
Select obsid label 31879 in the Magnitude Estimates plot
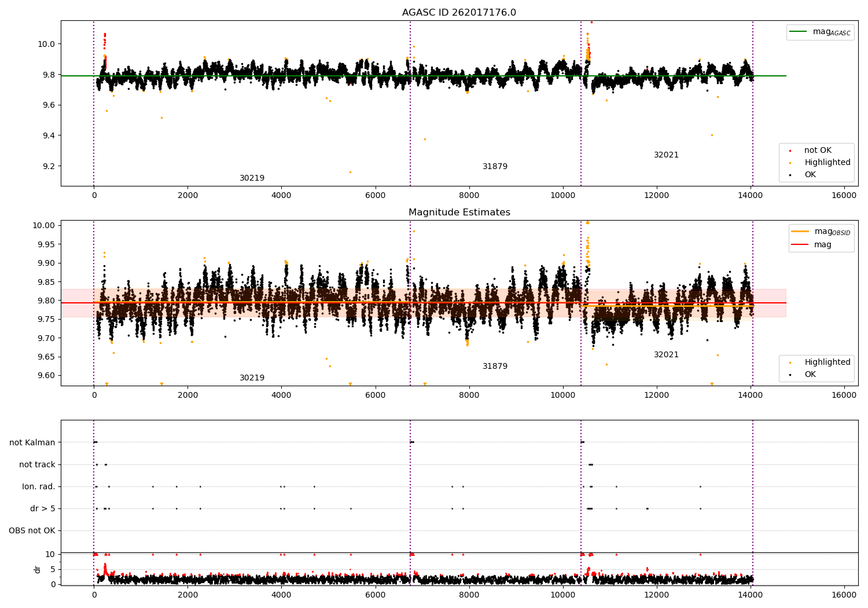coord(495,367)
